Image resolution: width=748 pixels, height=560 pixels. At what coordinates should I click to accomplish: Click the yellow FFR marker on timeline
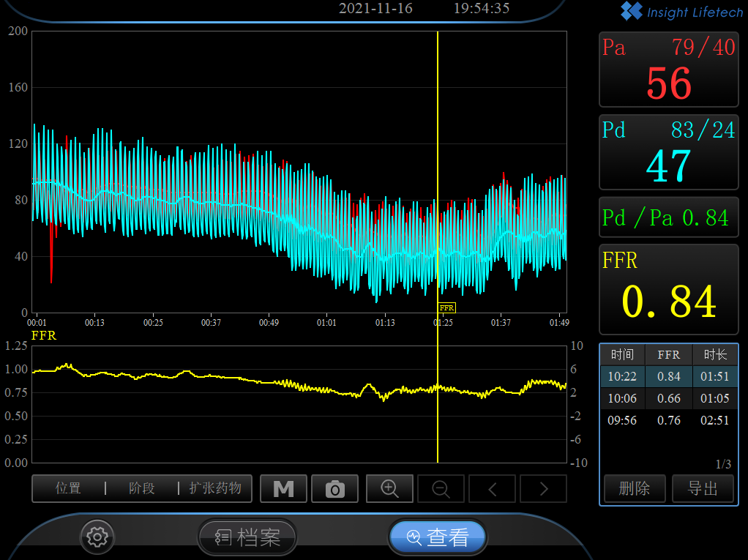(x=446, y=308)
